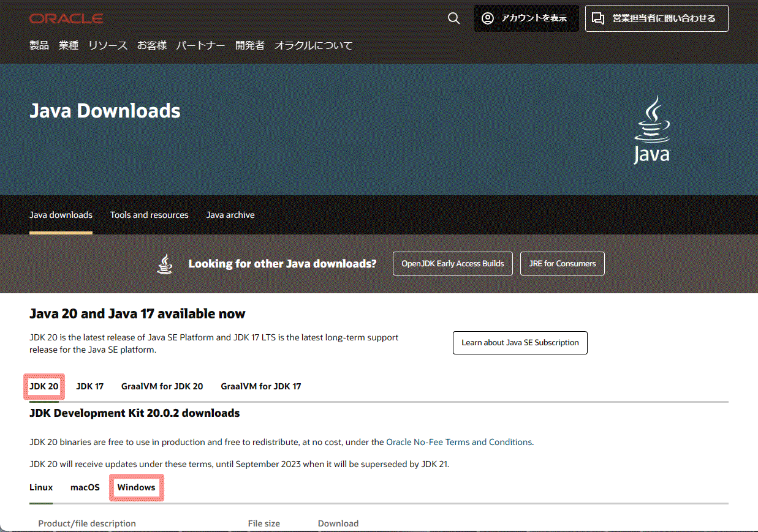Image resolution: width=758 pixels, height=532 pixels.
Task: Click the Oracle logo
Action: coord(66,18)
